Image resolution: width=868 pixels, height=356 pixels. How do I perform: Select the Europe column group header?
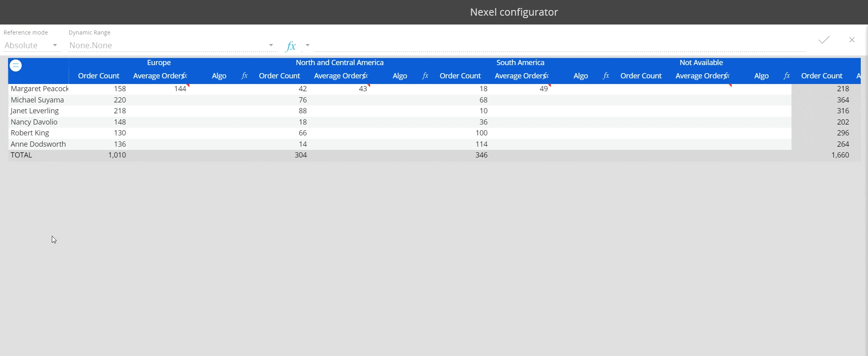(159, 63)
